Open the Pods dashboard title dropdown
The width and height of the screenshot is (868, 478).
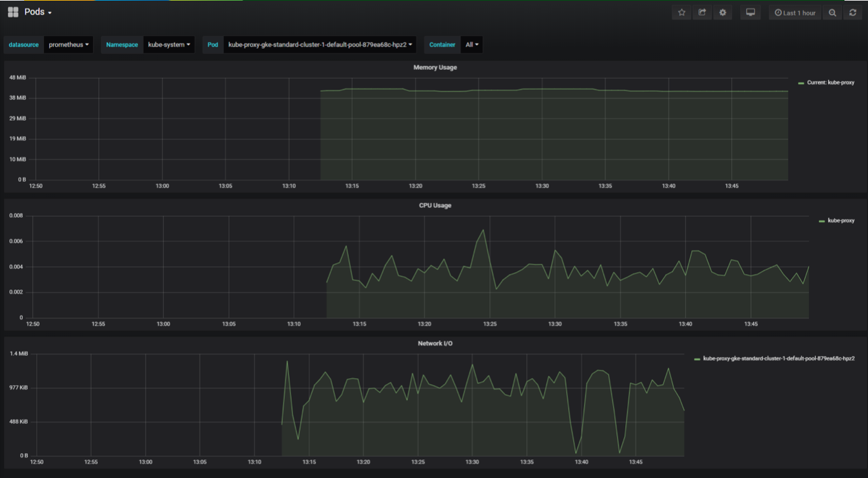37,12
